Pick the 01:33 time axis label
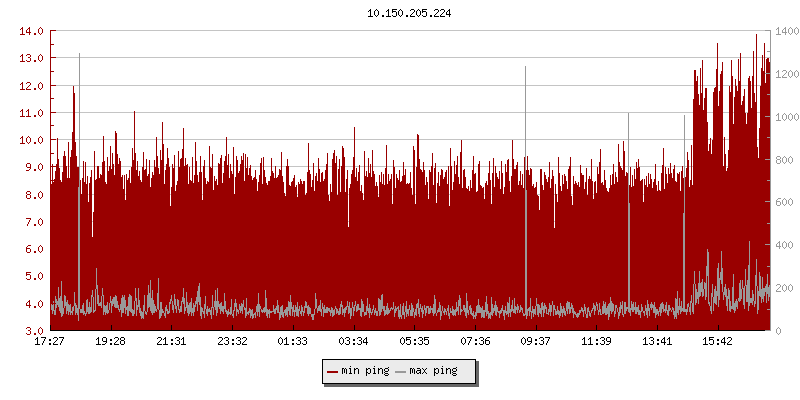800x400 pixels. click(x=292, y=342)
